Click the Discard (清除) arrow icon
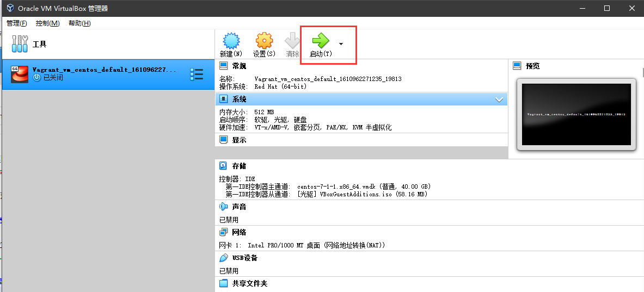Viewport: 644px width, 292px height. (x=292, y=41)
